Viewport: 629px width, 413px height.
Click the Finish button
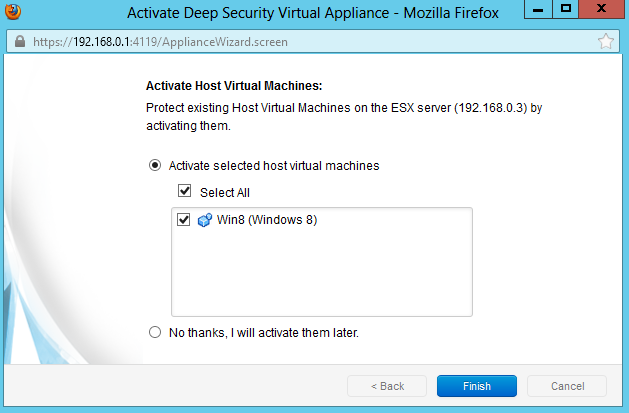(x=476, y=386)
